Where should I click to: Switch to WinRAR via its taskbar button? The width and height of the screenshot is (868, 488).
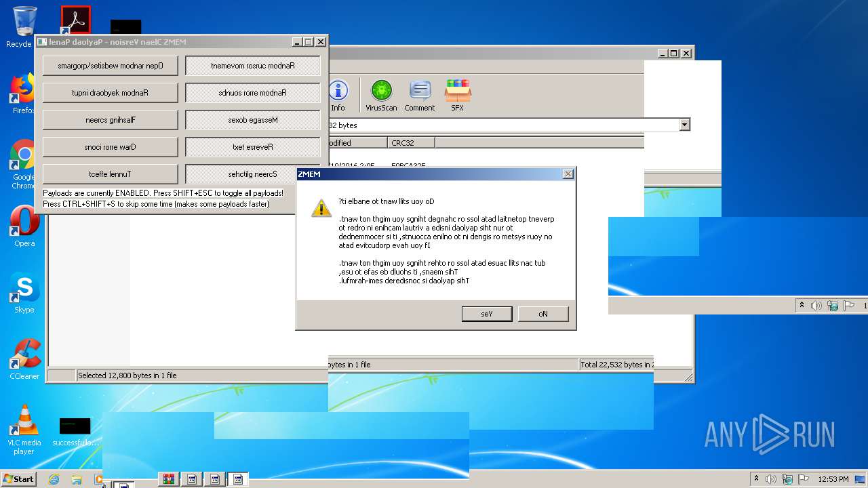[x=169, y=479]
